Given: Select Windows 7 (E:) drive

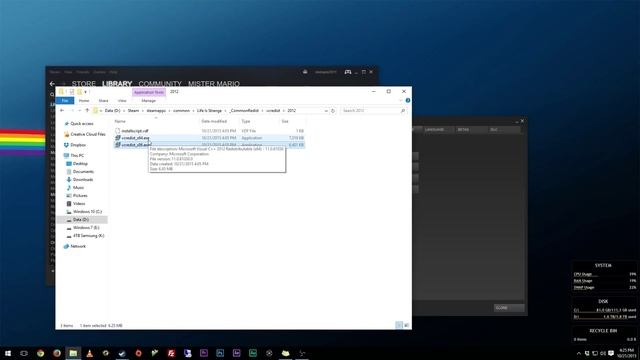Looking at the screenshot, I should (86, 228).
